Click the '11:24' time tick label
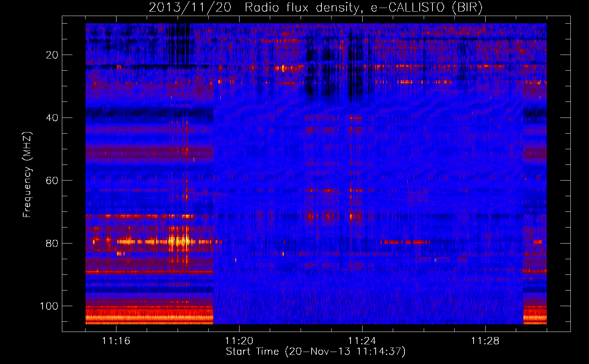The image size is (589, 364). 362,341
